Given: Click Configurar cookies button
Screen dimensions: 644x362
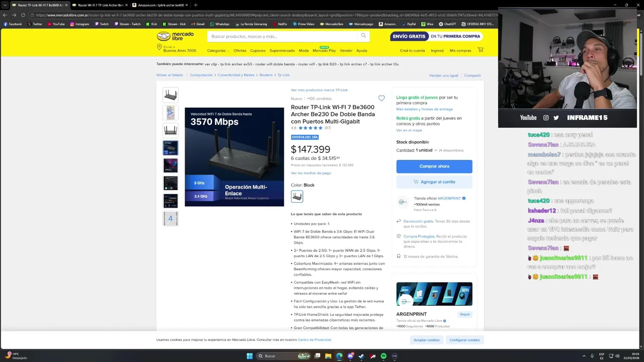Looking at the screenshot, I should click(464, 340).
